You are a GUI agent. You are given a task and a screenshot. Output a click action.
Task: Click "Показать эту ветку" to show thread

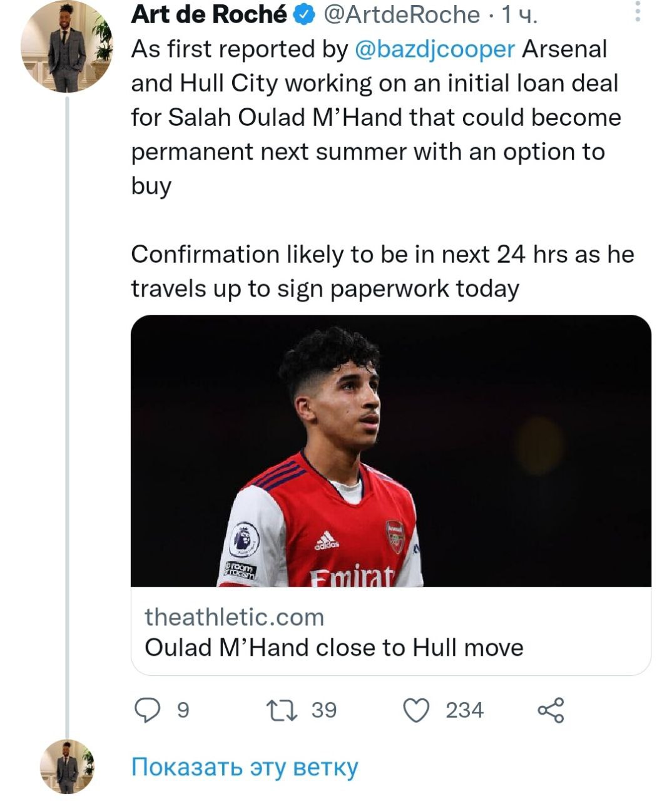click(x=245, y=767)
